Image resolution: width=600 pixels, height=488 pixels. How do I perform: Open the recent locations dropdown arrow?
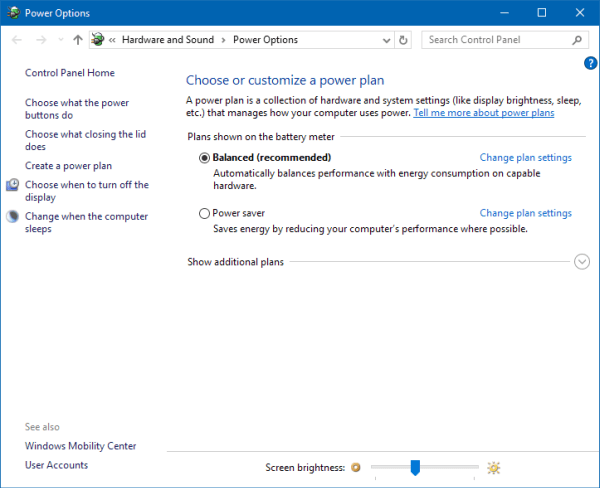[x=61, y=40]
